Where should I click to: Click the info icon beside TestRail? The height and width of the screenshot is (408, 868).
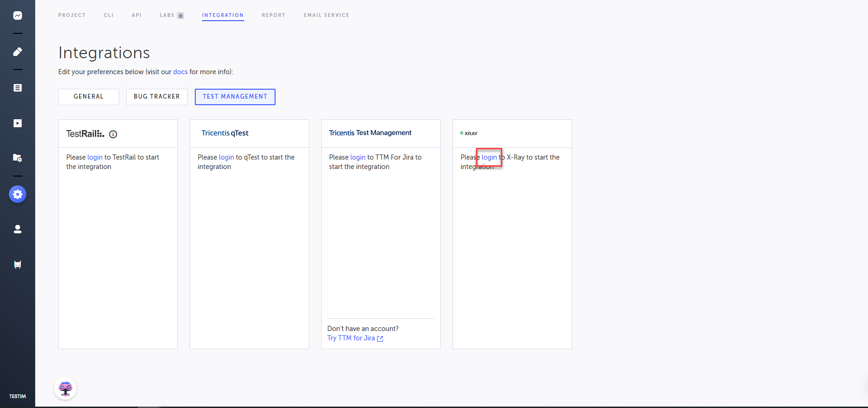click(x=113, y=134)
